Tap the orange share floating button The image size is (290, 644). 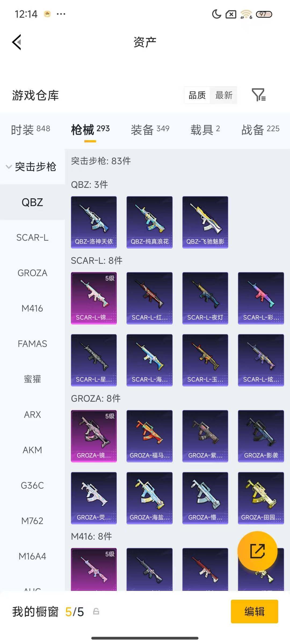(257, 551)
